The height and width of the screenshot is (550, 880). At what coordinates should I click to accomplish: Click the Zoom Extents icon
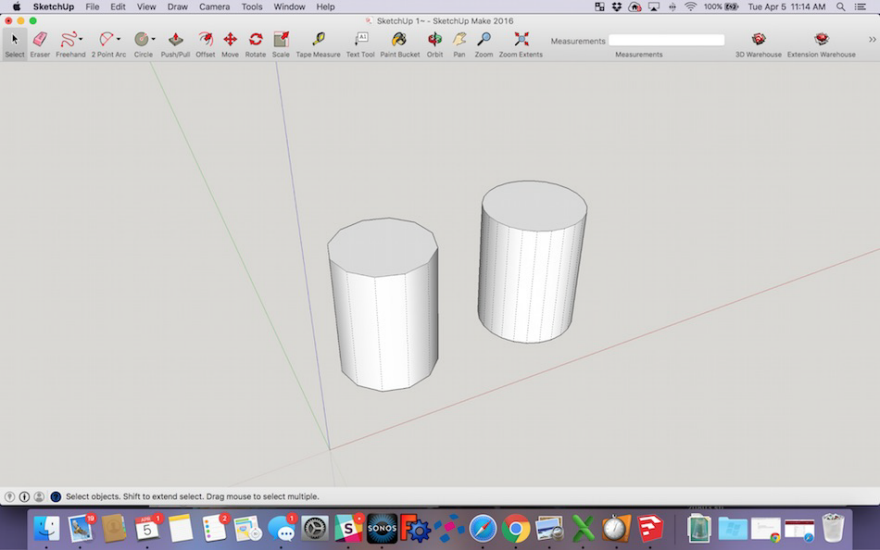521,40
